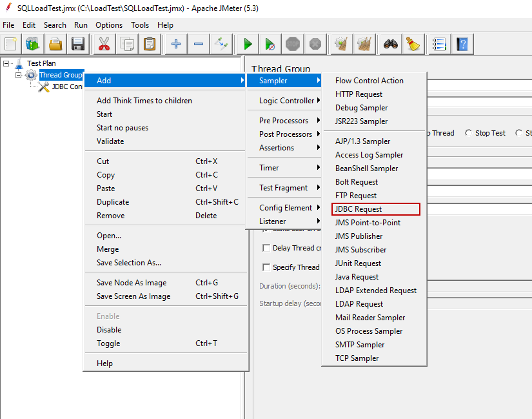Click the New test plan toolbar icon
532x419 pixels.
pyautogui.click(x=10, y=44)
